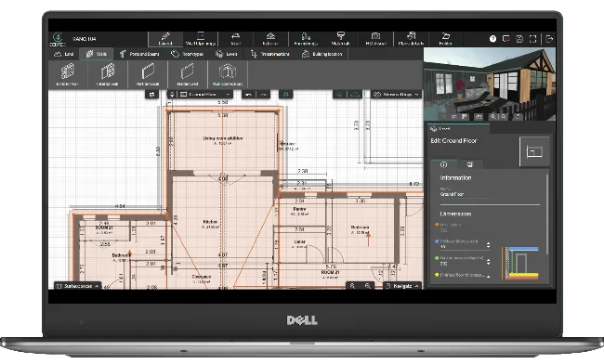Expand the Navigate panel

(x=402, y=286)
